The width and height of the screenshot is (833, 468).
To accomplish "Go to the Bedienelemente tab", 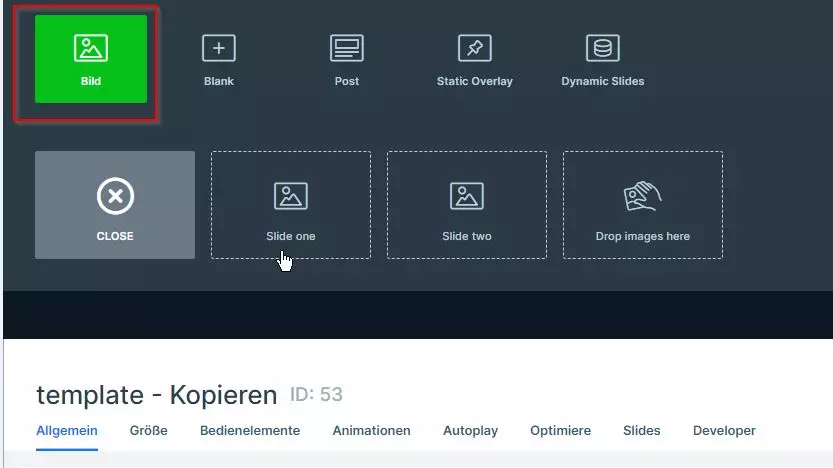I will 250,431.
